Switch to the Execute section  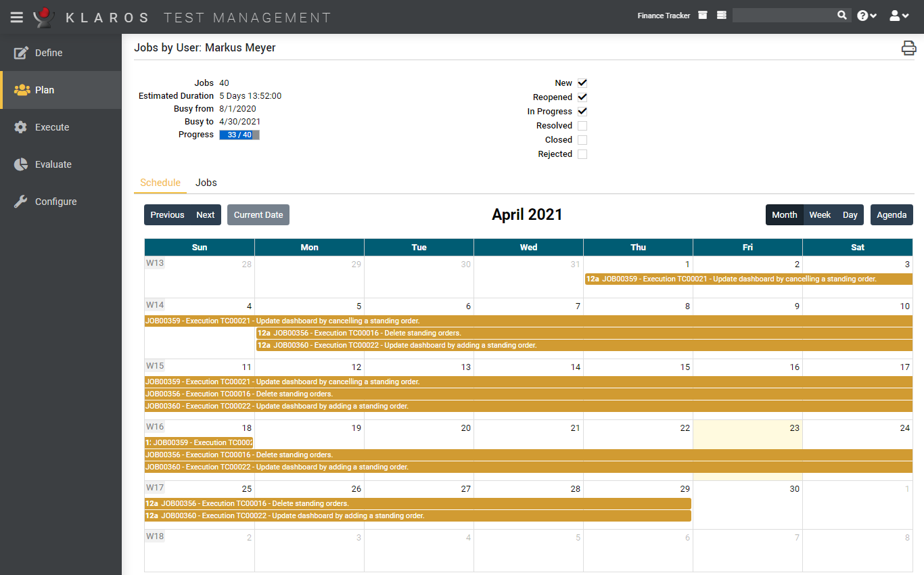(x=51, y=127)
